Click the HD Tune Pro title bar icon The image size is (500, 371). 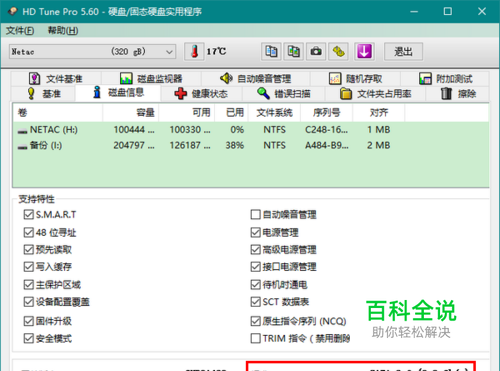12,11
